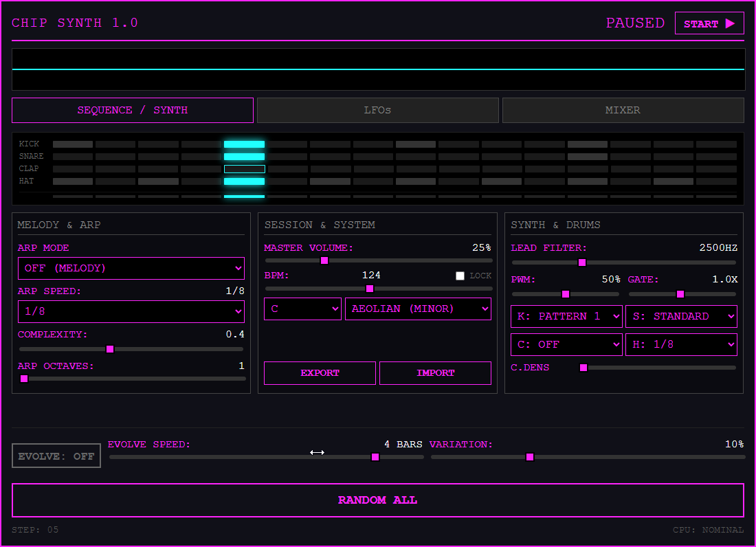Screen dimensions: 756x547
Task: Adjust the COMPLEXITY slider
Action: tap(131, 349)
